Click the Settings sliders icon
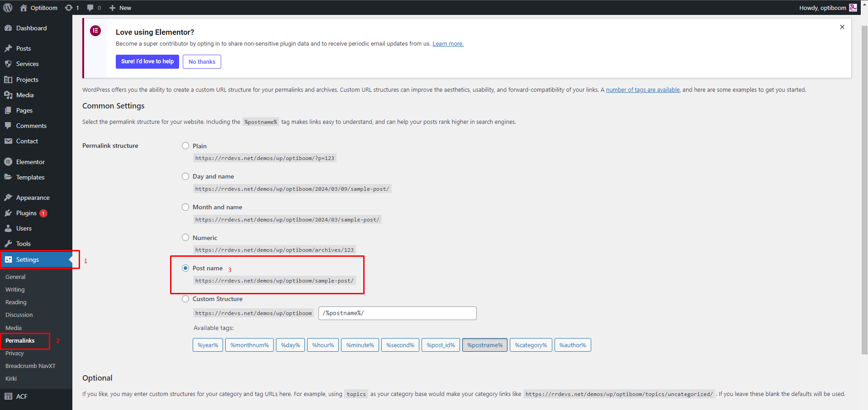 8,259
